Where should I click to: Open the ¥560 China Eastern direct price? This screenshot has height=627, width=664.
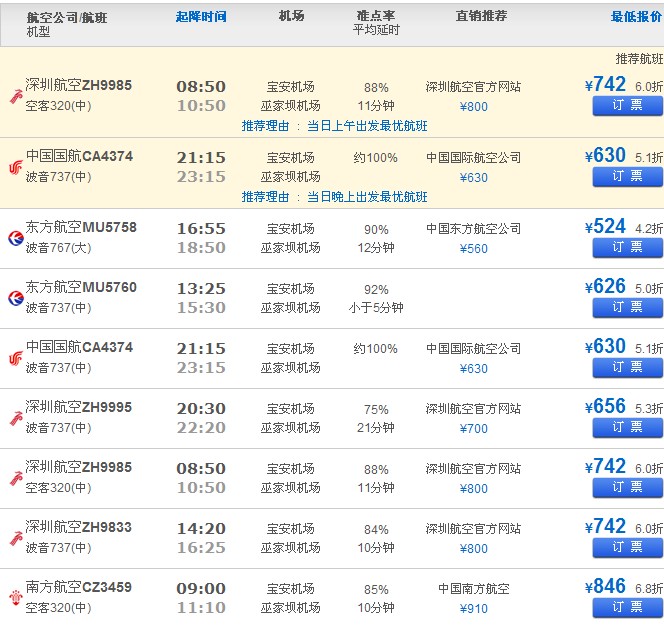coord(473,249)
